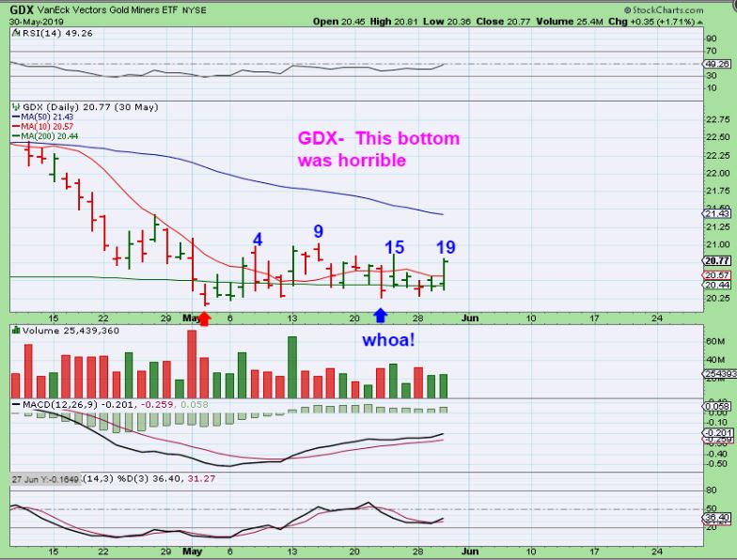Click the 30-May-2019 date in the header
This screenshot has height=560, width=737.
37,23
